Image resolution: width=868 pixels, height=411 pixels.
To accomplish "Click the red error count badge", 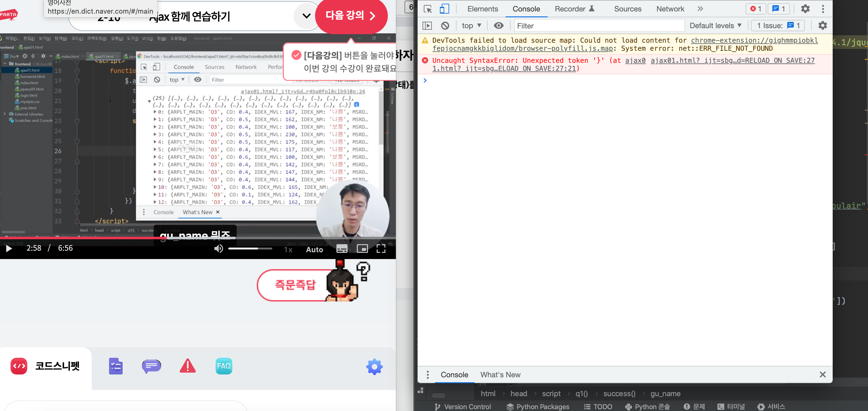I will (x=756, y=9).
